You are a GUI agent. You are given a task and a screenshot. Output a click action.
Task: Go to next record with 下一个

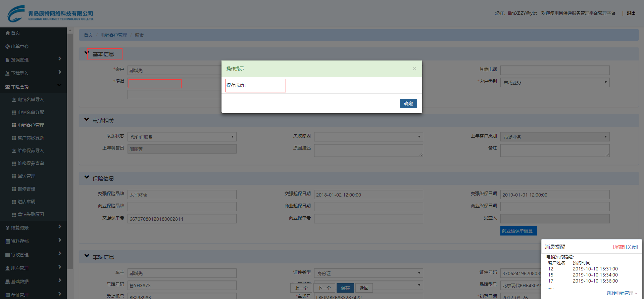point(324,288)
